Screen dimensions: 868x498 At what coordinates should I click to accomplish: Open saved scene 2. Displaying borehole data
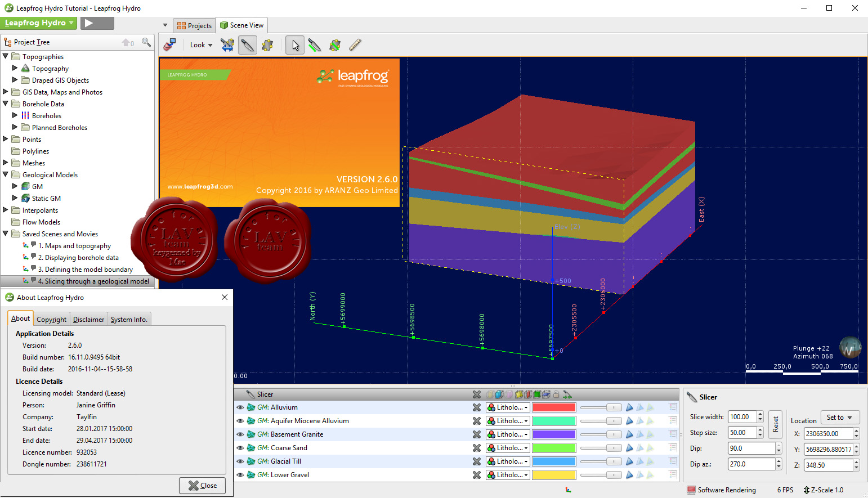click(78, 258)
